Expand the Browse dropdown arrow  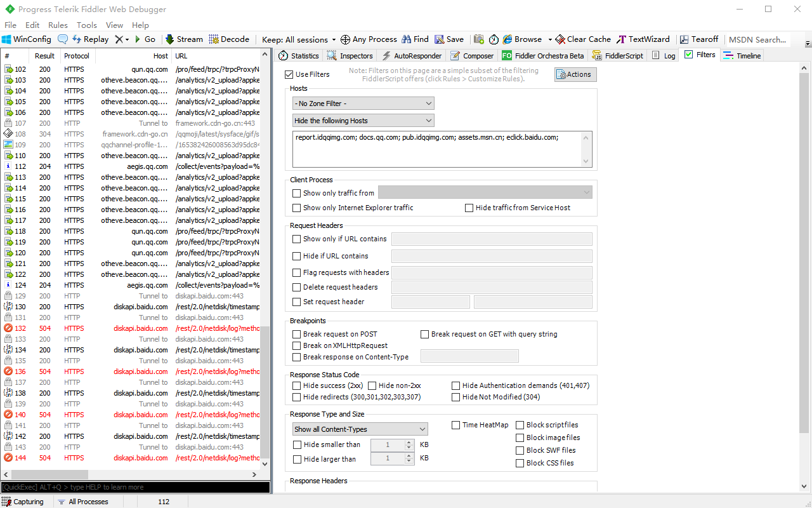click(x=550, y=39)
